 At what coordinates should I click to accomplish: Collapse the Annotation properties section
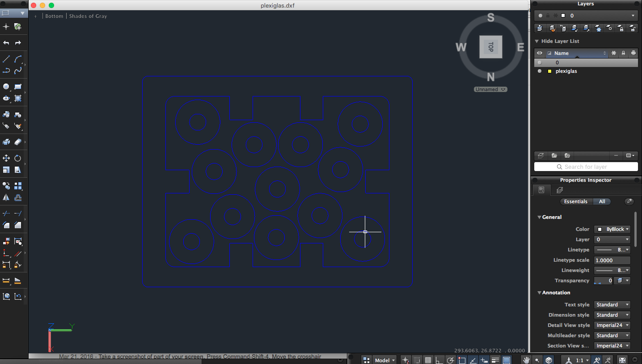point(539,293)
